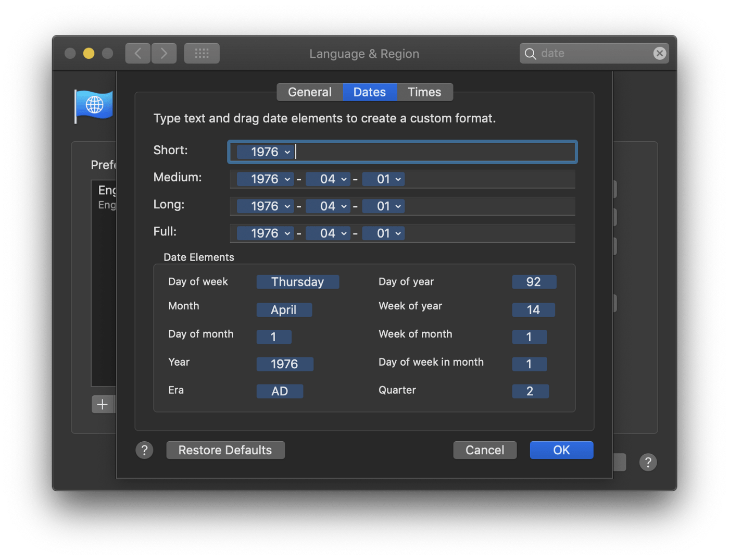Switch to the Times tab
The height and width of the screenshot is (560, 729).
coord(424,92)
